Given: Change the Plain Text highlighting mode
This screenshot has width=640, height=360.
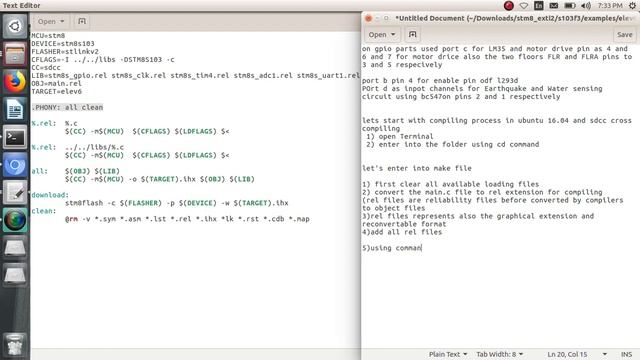Looking at the screenshot, I should (448, 354).
